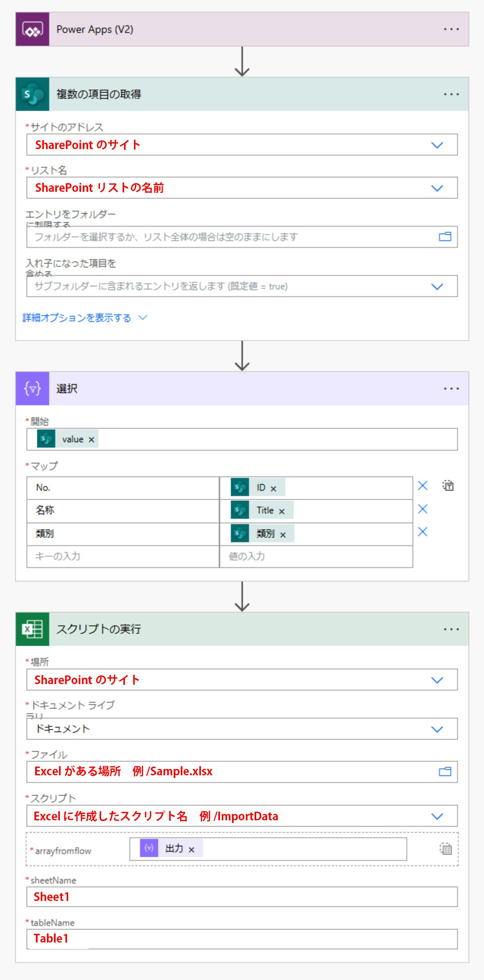
Task: Open the スクリプトの実行 ellipsis menu
Action: tap(451, 629)
